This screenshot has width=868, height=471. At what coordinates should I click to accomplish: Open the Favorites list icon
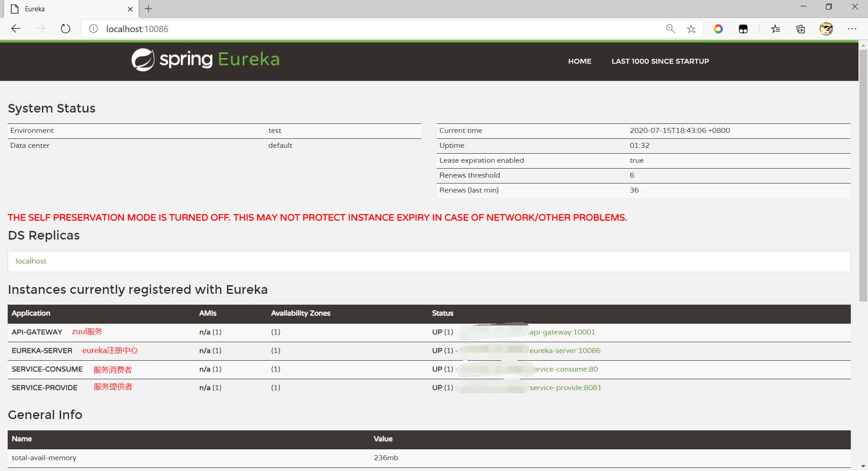tap(776, 29)
